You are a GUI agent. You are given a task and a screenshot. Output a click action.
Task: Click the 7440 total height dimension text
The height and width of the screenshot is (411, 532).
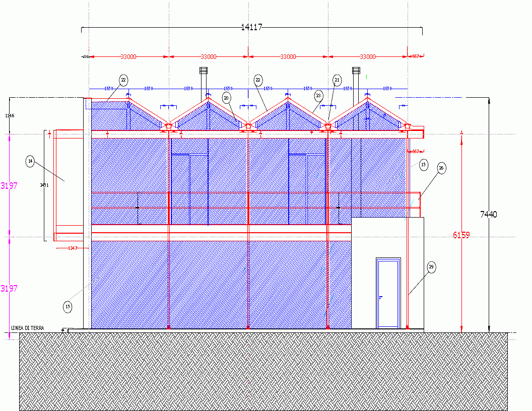pyautogui.click(x=488, y=215)
